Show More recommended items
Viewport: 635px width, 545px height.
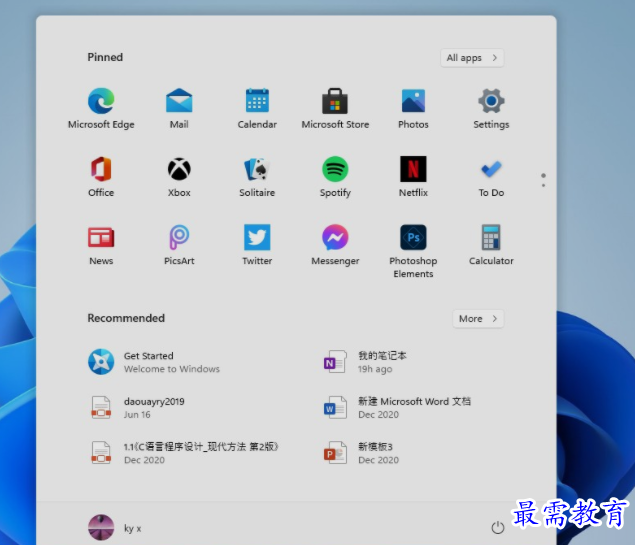click(x=478, y=319)
